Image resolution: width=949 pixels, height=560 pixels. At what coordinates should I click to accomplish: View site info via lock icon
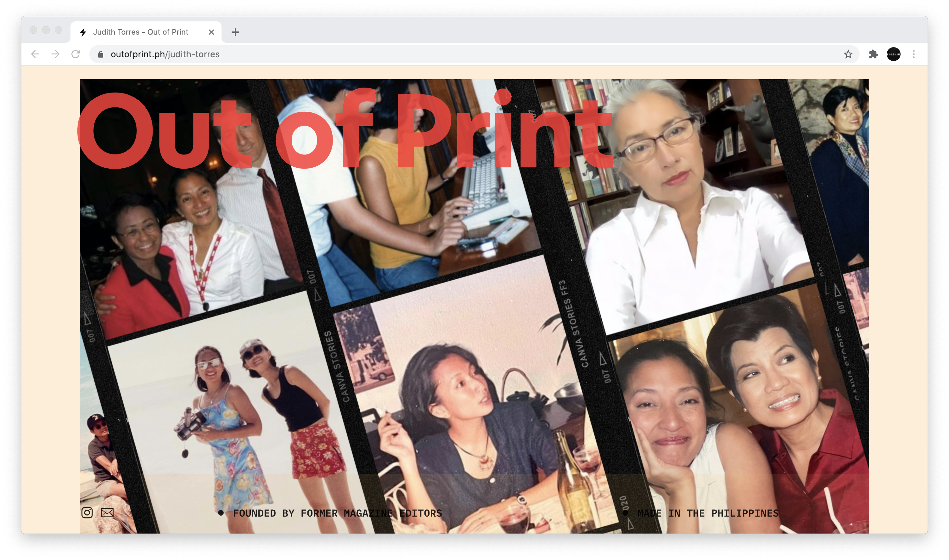[x=100, y=54]
